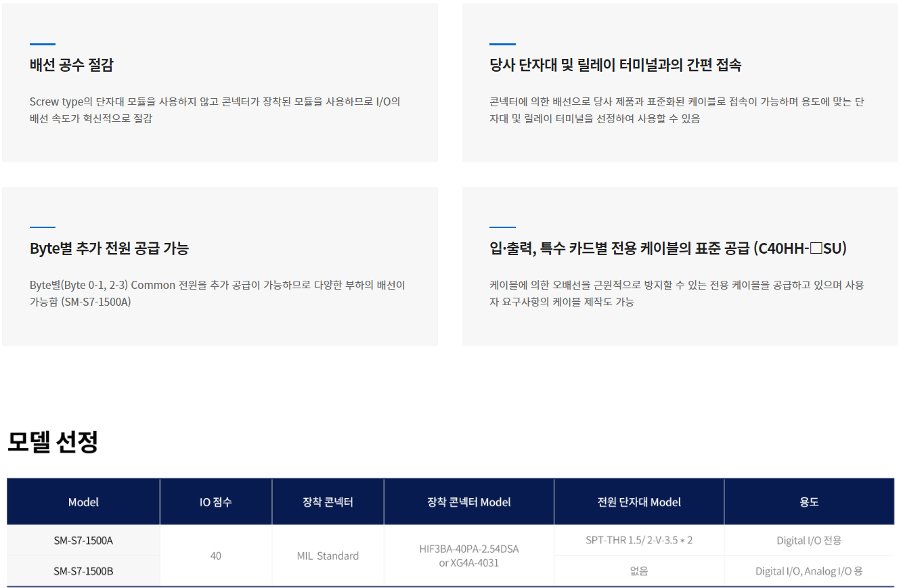This screenshot has width=901, height=588.
Task: Click the '당사 단자대 및 릴레이 터미널과의 간편 접속' heading
Action: pos(615,65)
